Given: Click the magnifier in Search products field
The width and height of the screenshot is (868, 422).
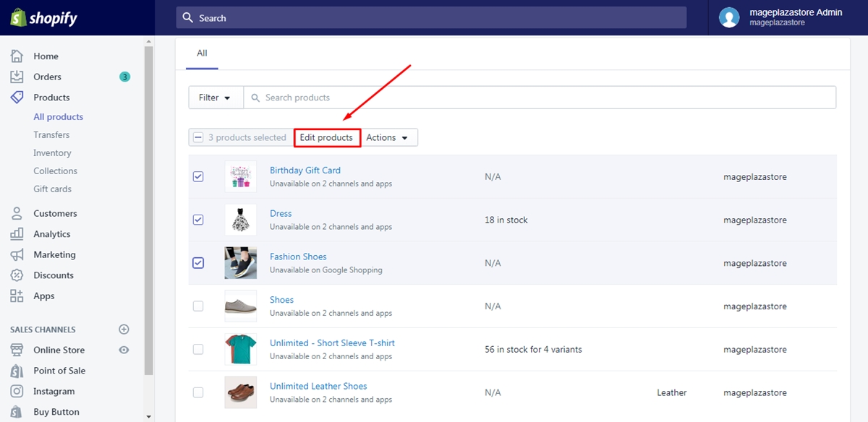Looking at the screenshot, I should pos(255,98).
